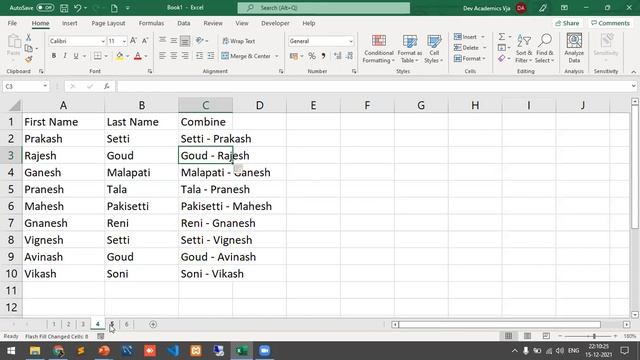Click the Format Painter brush icon

coord(29,60)
